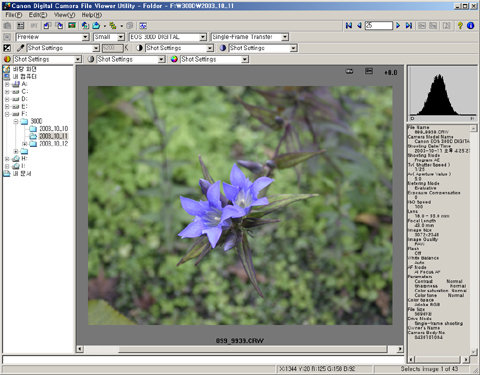The image size is (480, 375).
Task: Select the I: drive in tree
Action: pos(23,166)
